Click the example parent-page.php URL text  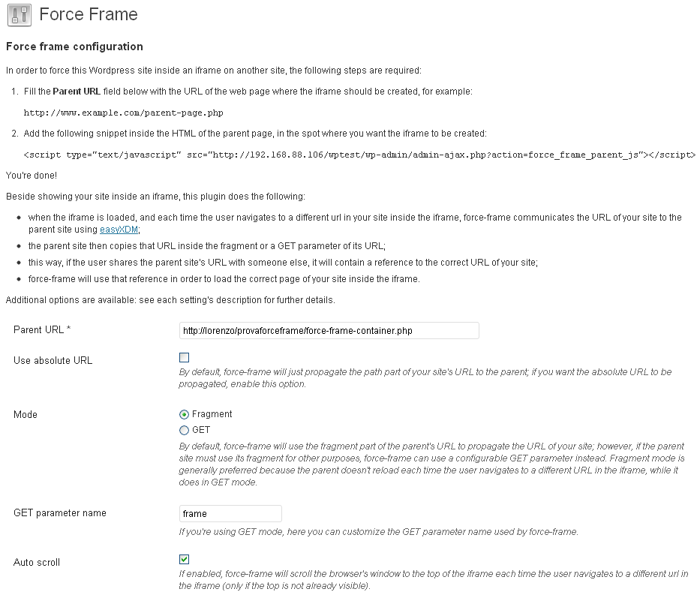(123, 113)
